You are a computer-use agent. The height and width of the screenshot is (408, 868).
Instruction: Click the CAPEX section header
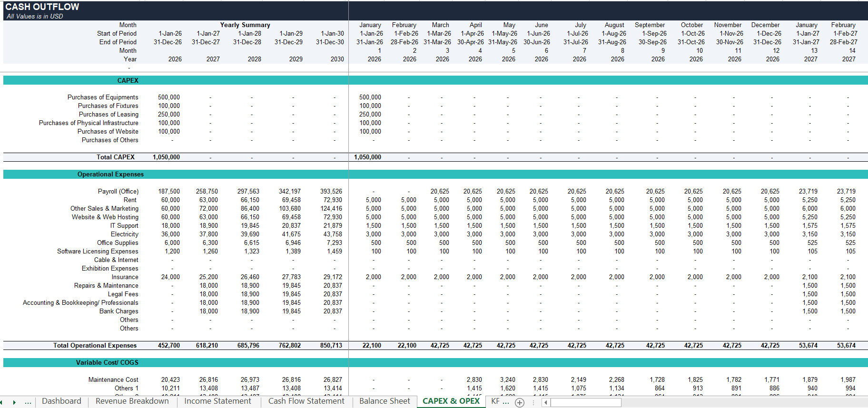(128, 80)
